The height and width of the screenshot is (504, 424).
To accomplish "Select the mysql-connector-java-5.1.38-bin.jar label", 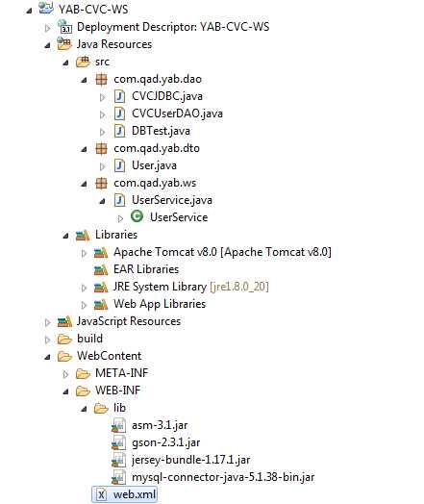I will (x=223, y=477).
